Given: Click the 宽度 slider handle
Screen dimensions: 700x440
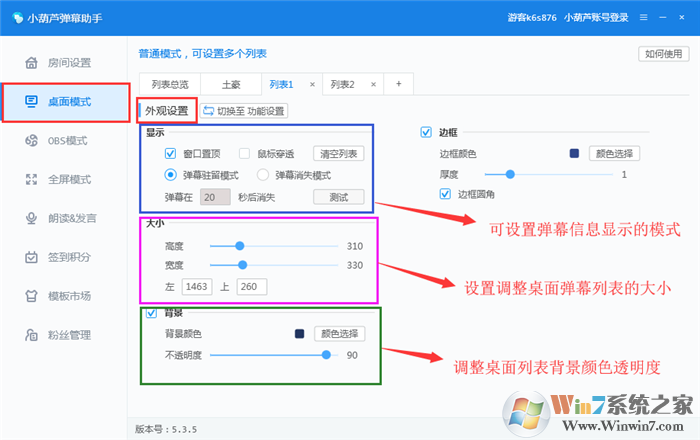Looking at the screenshot, I should coord(242,265).
